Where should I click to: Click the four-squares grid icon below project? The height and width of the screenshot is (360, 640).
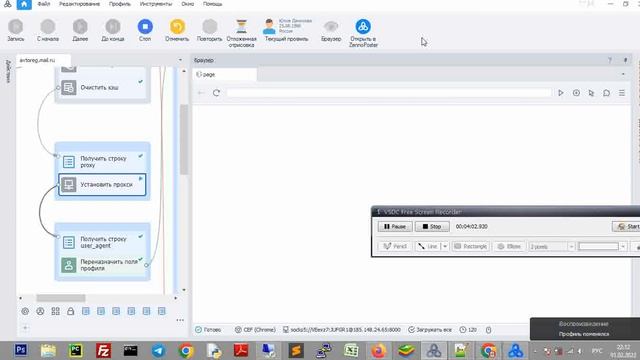coord(56,311)
